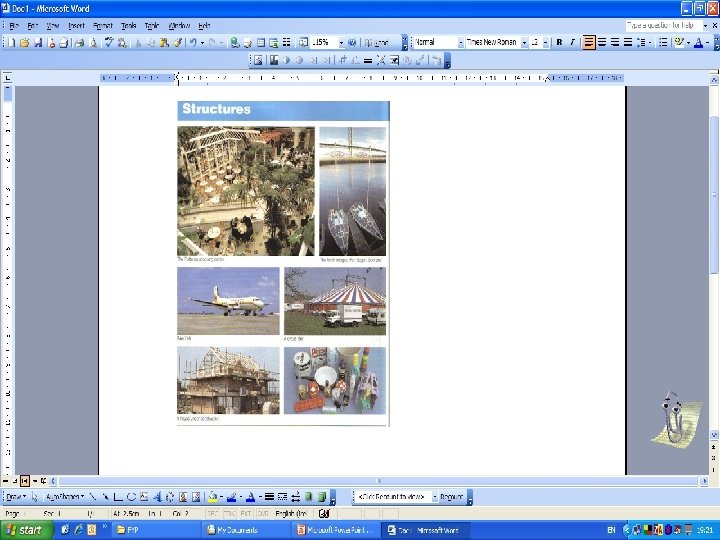
Task: Open the Format Picture dialog icon
Action: click(407, 60)
